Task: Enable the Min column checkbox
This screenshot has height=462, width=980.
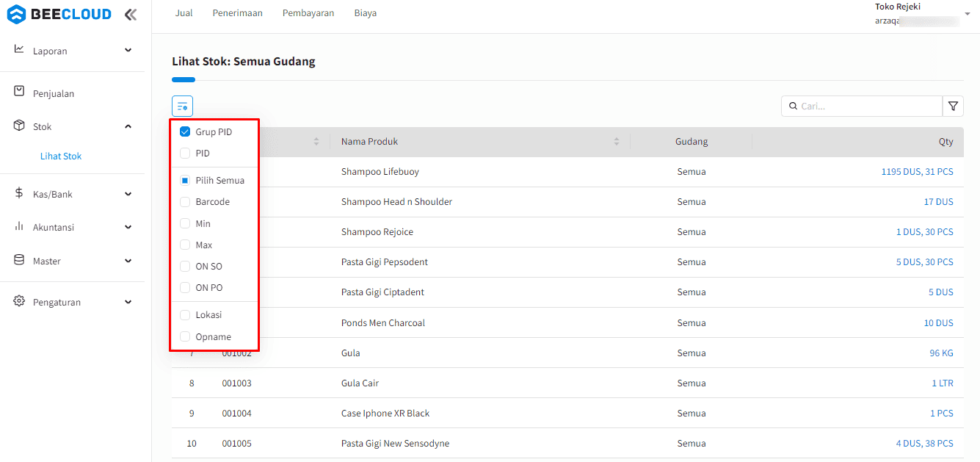Action: (x=185, y=223)
